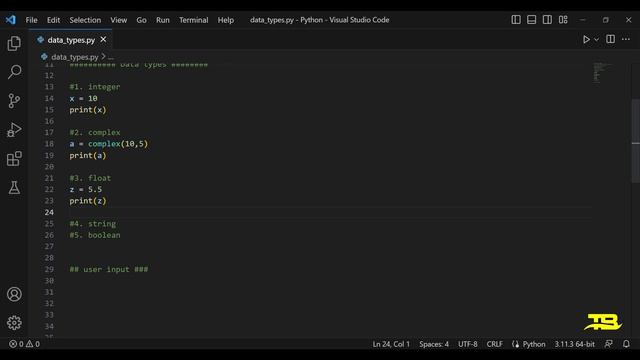Place cursor on 'x = 10' line
The width and height of the screenshot is (640, 360).
tap(83, 98)
